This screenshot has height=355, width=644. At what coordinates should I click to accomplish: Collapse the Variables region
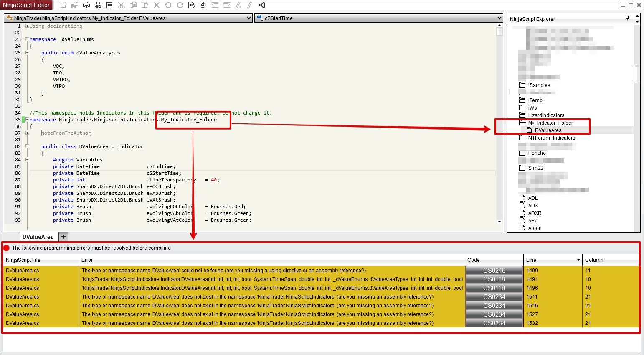tap(27, 160)
